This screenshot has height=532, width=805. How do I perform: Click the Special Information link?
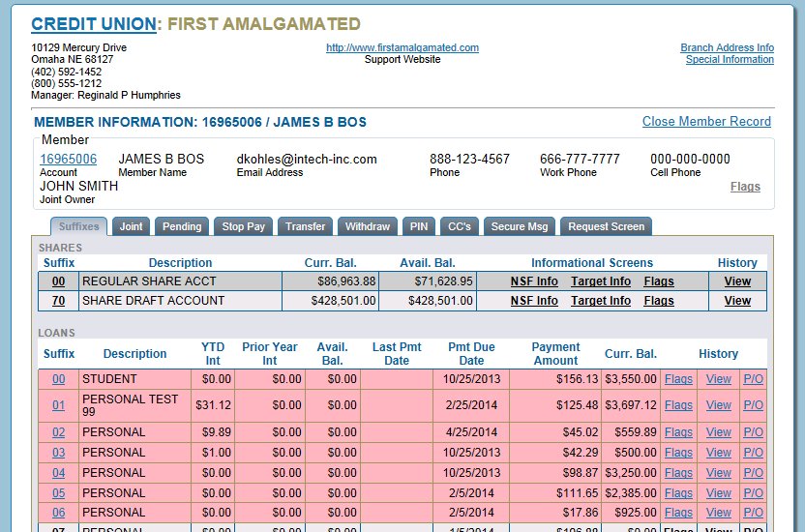coord(730,59)
